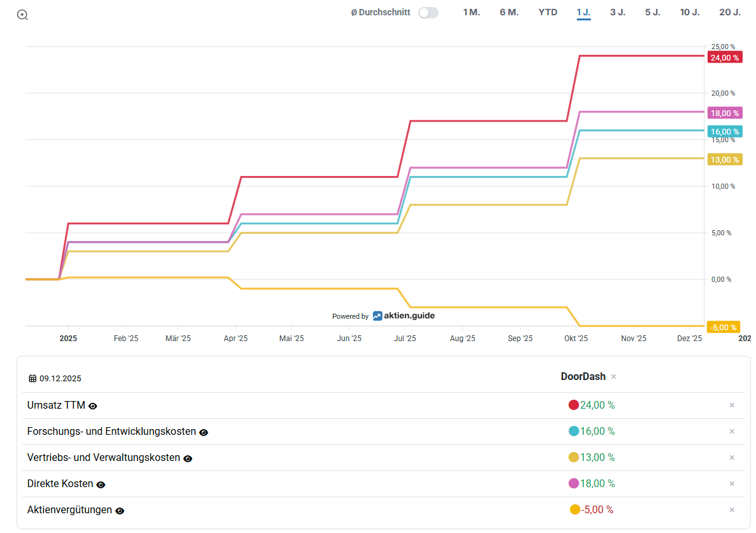Viewport: 756px width, 533px height.
Task: Toggle Aktienvergütungen visibility eye icon
Action: point(120,511)
